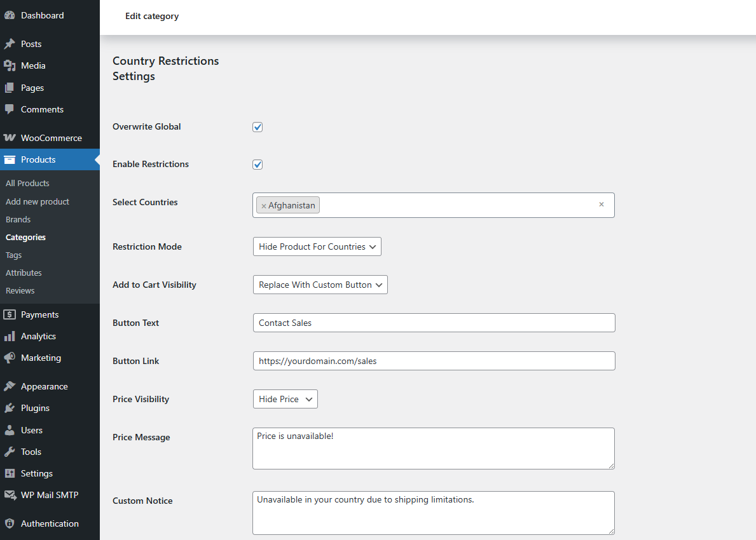Click the Authentication shield icon
Viewport: 756px width, 540px height.
coord(10,523)
